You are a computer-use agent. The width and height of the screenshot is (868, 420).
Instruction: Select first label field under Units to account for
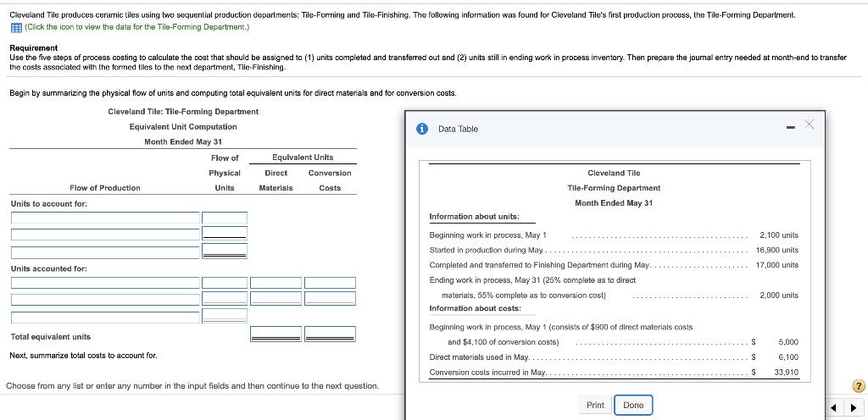pos(105,218)
